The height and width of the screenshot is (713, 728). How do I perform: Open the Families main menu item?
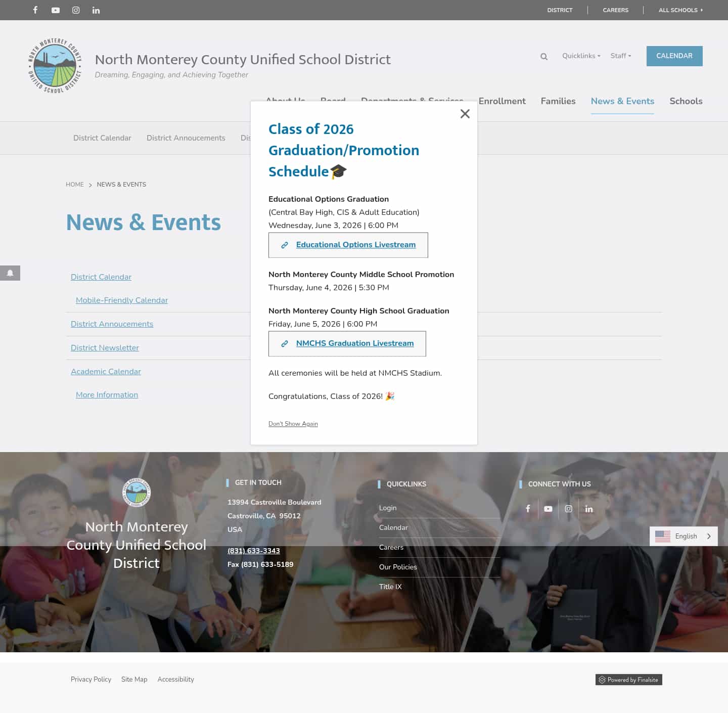[558, 101]
